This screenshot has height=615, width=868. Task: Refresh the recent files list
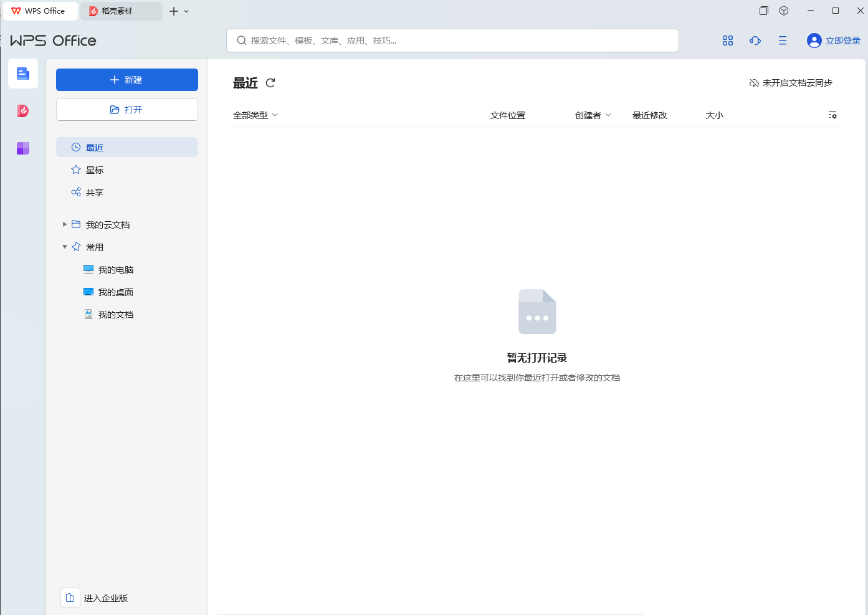pyautogui.click(x=270, y=83)
